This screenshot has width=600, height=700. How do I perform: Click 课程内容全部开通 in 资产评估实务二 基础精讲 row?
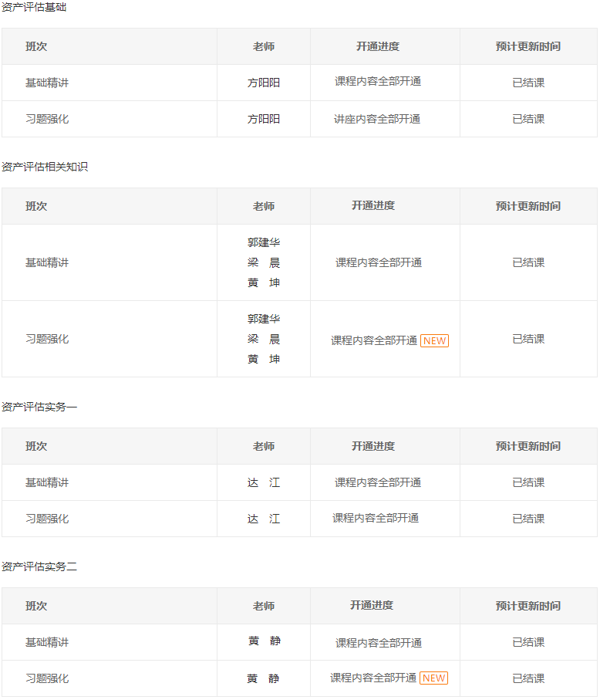(x=379, y=643)
